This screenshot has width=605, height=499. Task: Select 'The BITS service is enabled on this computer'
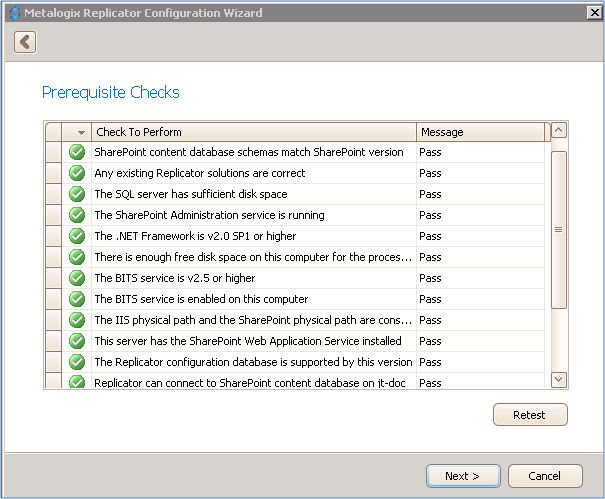pyautogui.click(x=201, y=299)
